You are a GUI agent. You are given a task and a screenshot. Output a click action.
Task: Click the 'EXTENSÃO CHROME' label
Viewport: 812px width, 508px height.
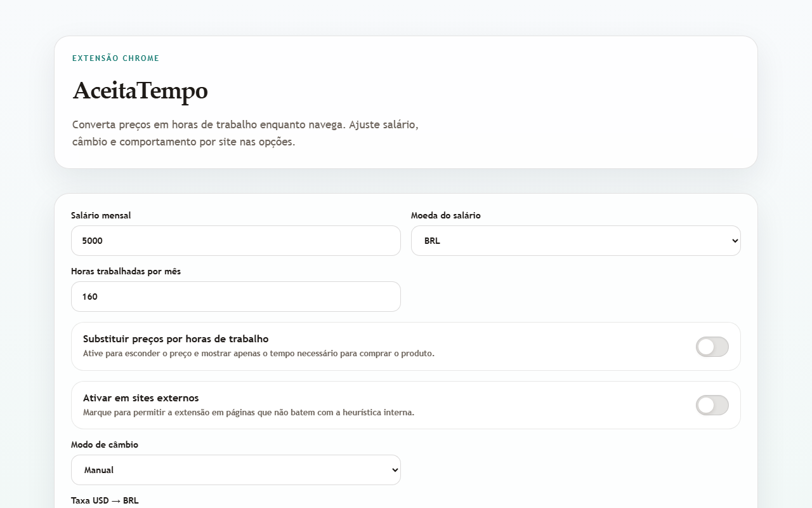tap(116, 58)
